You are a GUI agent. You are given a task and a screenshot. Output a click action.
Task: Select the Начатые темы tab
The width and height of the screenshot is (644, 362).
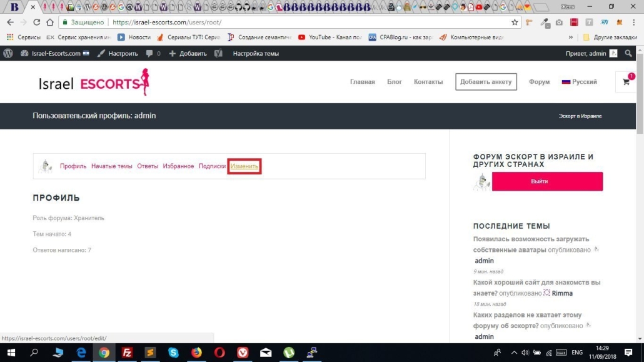tap(112, 166)
